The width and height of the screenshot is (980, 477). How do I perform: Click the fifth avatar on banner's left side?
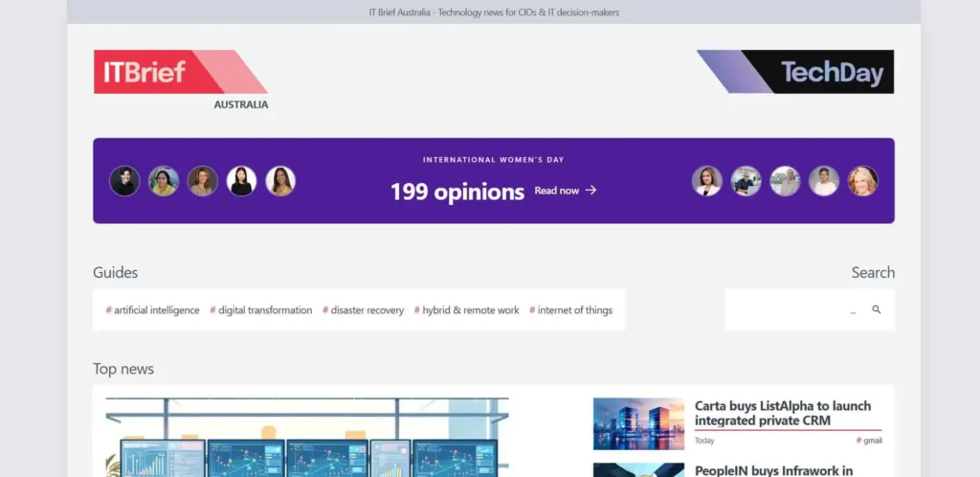click(280, 181)
